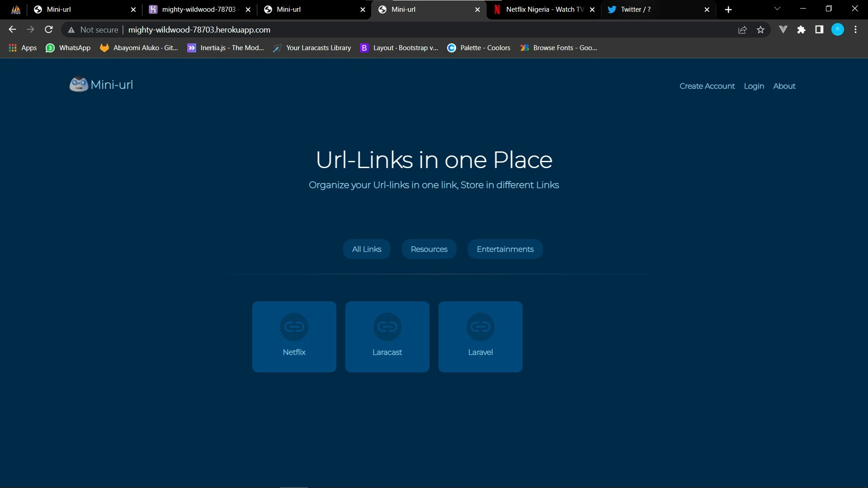Open the Laravel link card

[x=480, y=337]
